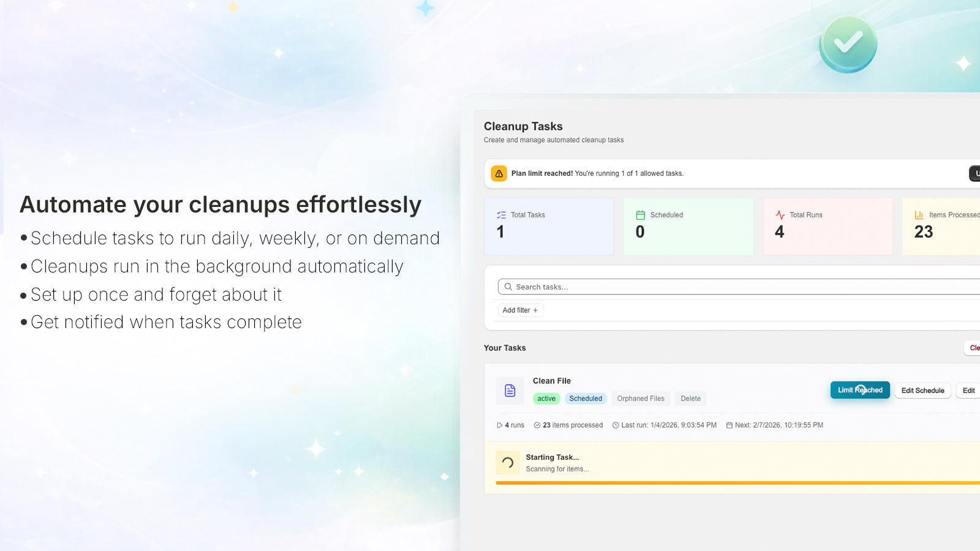
Task: Click the spinner icon next to Starting Task
Action: click(x=508, y=462)
